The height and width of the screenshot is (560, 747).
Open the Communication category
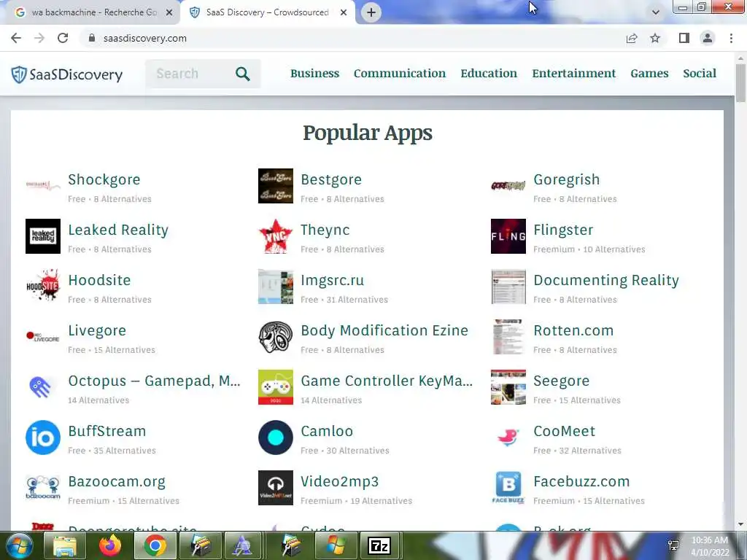400,74
